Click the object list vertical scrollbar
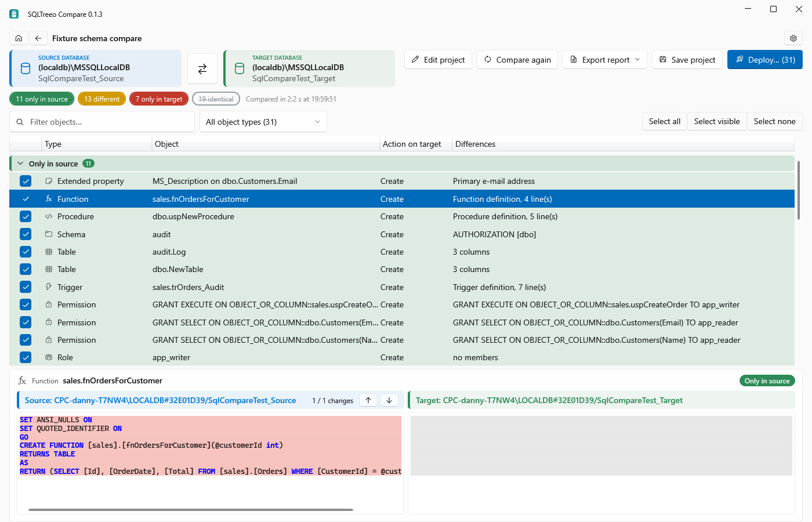 799,190
